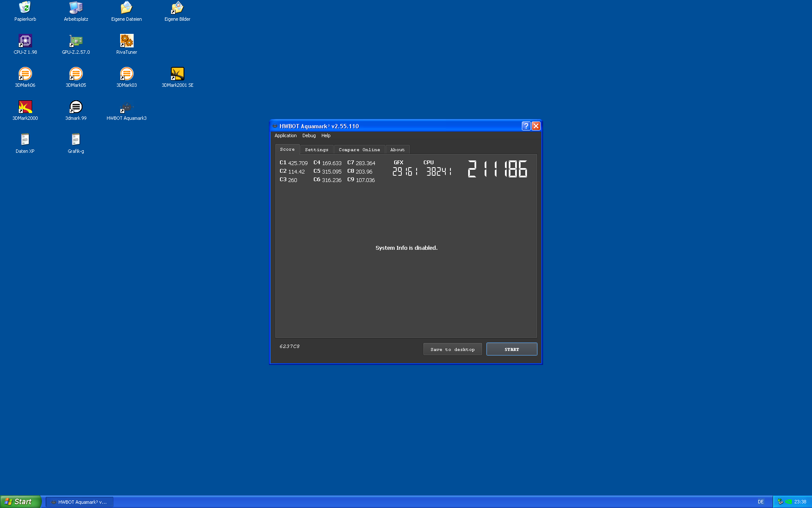The height and width of the screenshot is (508, 812).
Task: Open the Help menu
Action: (326, 135)
